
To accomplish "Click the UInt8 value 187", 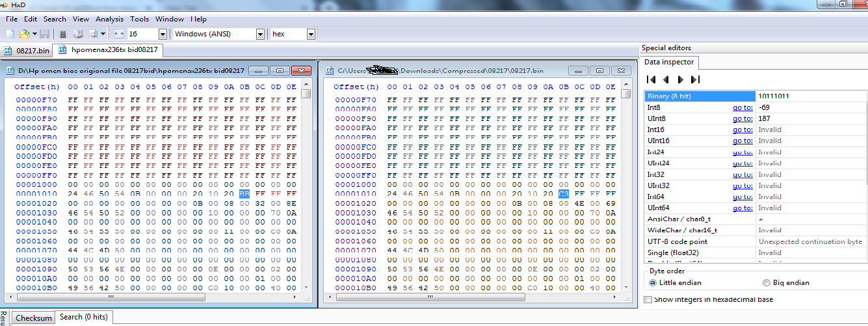I will coord(811,118).
